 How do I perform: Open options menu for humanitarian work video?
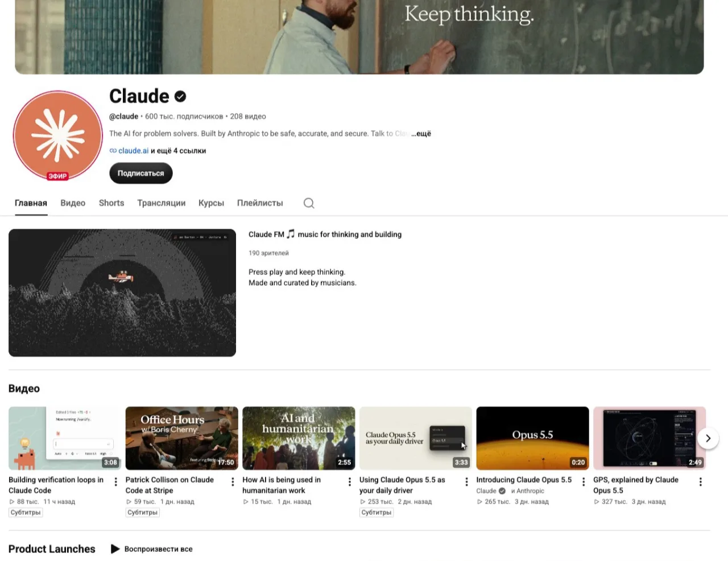pos(350,482)
